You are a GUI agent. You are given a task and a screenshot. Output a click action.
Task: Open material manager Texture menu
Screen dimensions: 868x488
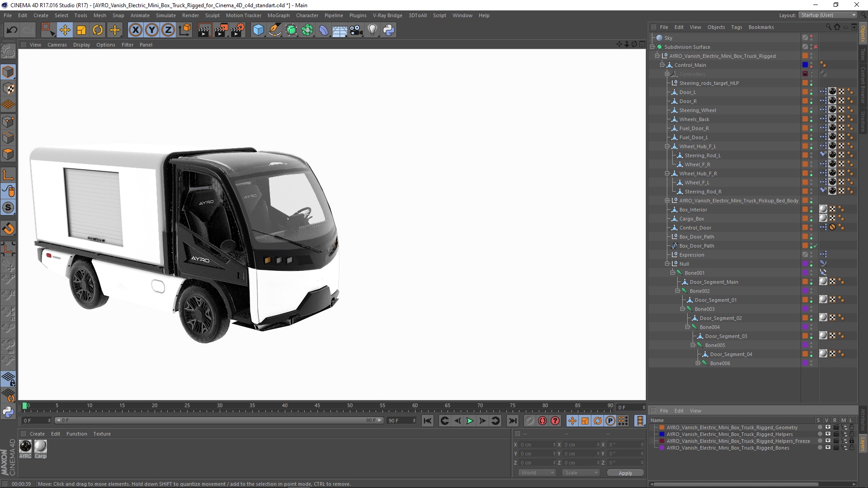pos(102,434)
